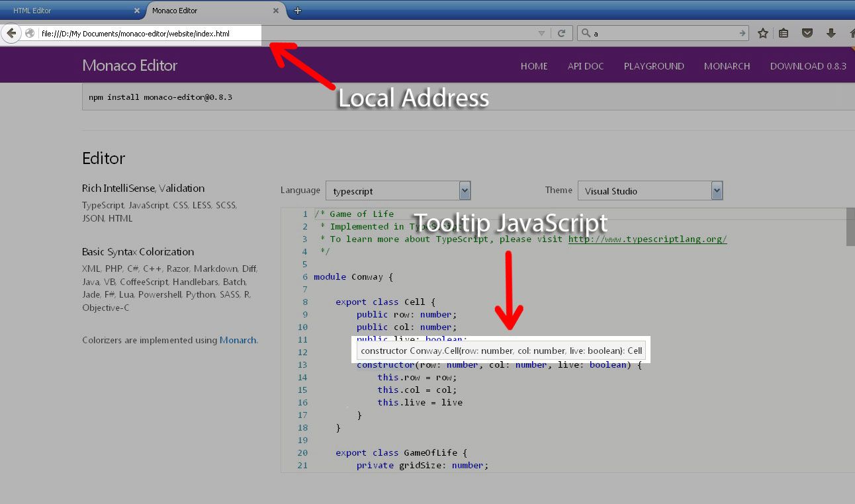This screenshot has height=504, width=855.
Task: Click the constructor Conway.Cell tooltip
Action: [x=501, y=351]
